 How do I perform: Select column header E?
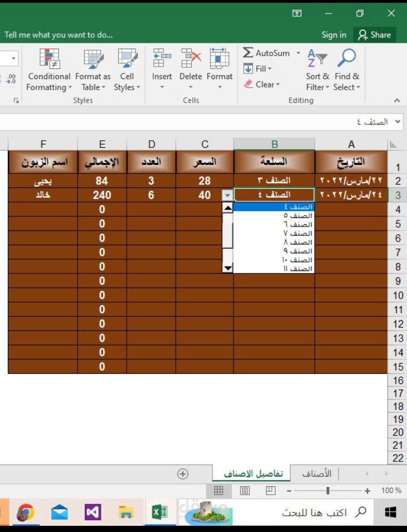pyautogui.click(x=102, y=144)
